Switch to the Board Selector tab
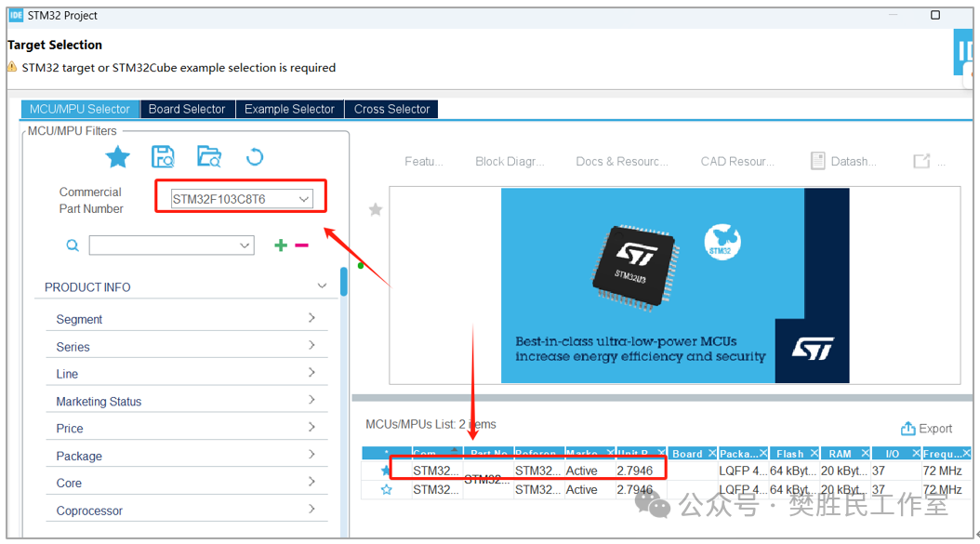980x544 pixels. point(187,109)
